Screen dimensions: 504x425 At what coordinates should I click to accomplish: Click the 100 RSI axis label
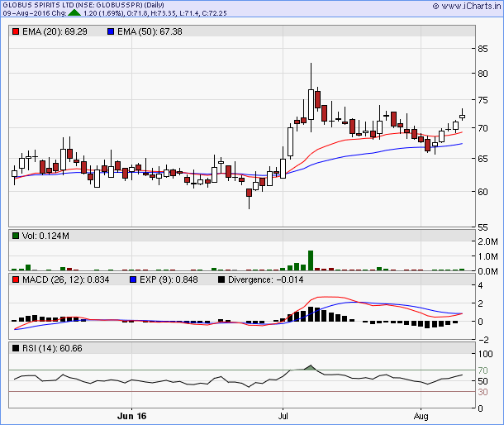(485, 354)
